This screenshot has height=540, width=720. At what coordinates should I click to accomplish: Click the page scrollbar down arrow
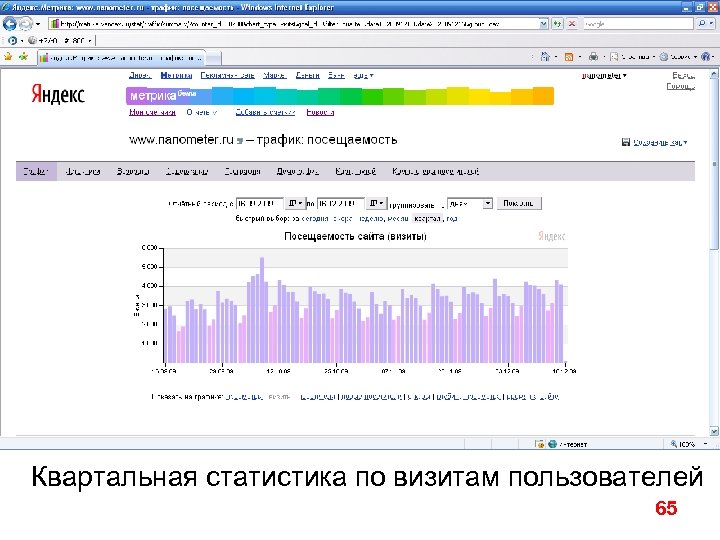coord(714,431)
